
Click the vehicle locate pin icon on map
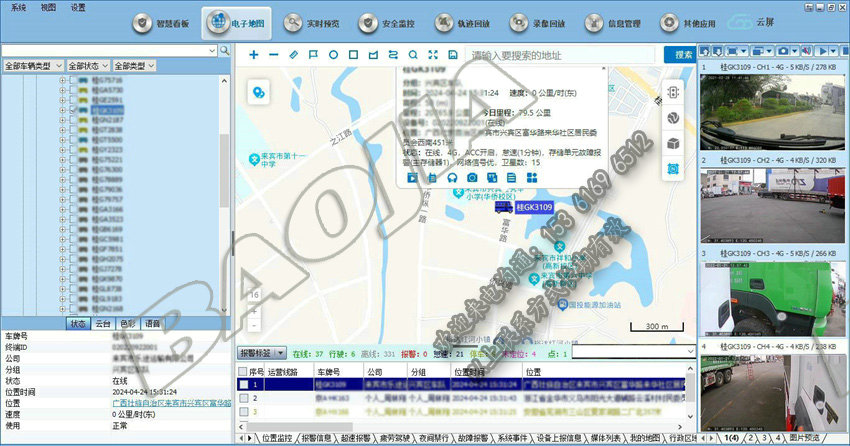(259, 92)
